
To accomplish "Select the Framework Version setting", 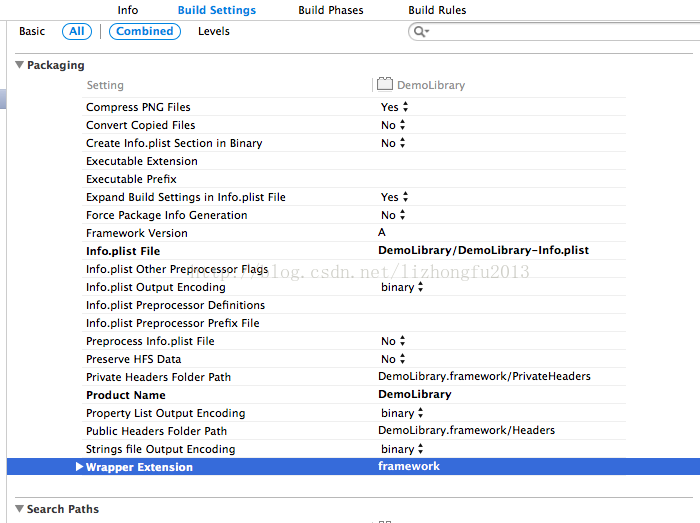I will click(x=137, y=233).
